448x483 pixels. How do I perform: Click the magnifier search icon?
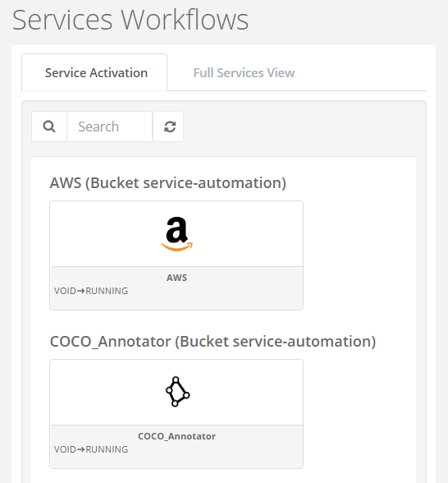tap(49, 126)
